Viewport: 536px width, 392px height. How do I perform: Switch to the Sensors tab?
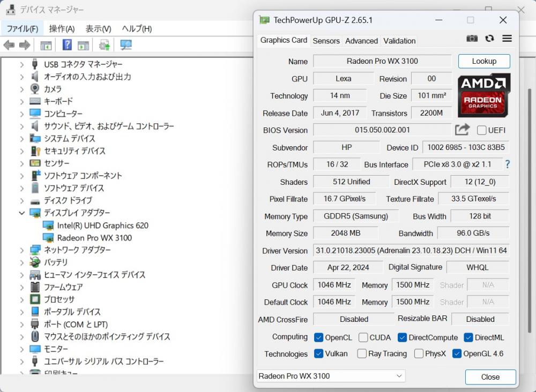pyautogui.click(x=326, y=41)
